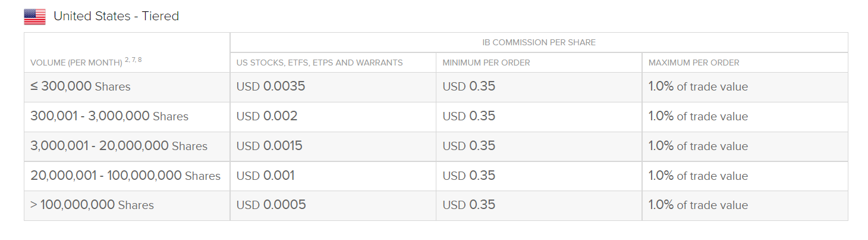Open footnote 8 next to Volume header

click(140, 60)
